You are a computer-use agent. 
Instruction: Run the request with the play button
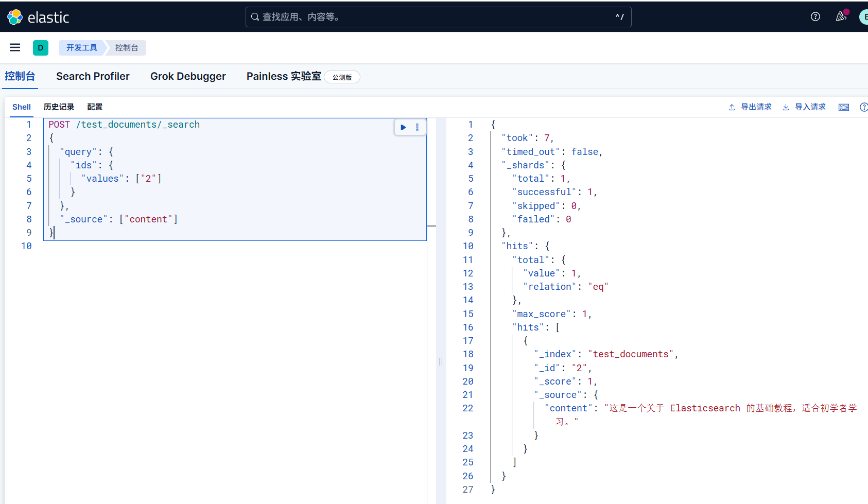[403, 127]
